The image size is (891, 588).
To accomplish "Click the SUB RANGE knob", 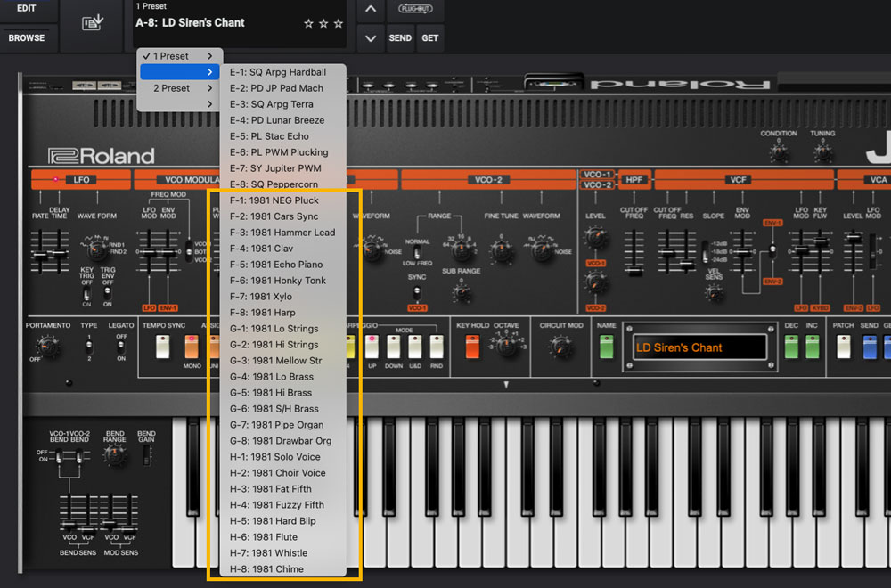I will pos(462,292).
